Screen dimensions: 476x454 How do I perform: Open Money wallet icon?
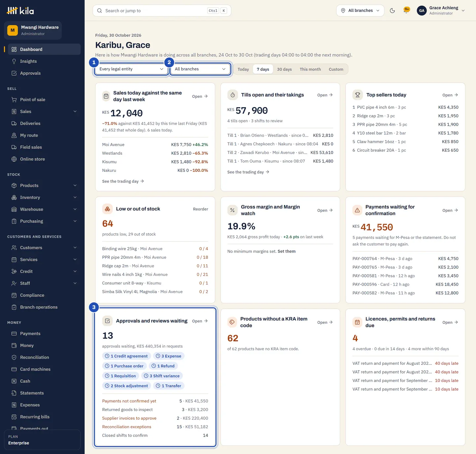coord(14,345)
